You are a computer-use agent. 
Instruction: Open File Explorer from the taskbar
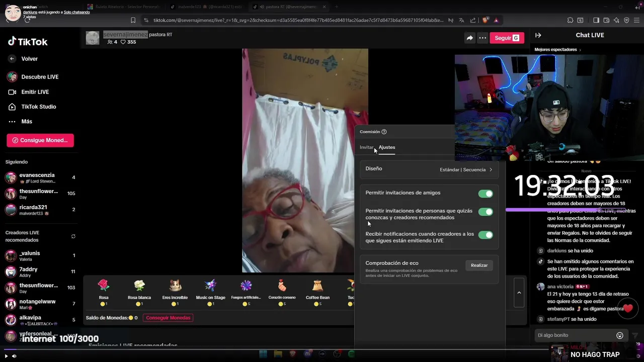click(x=278, y=354)
